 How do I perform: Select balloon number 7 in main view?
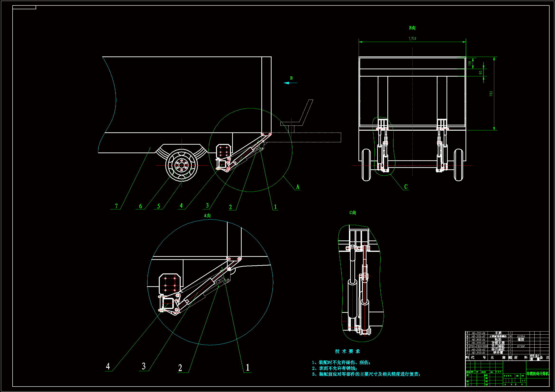[116, 206]
